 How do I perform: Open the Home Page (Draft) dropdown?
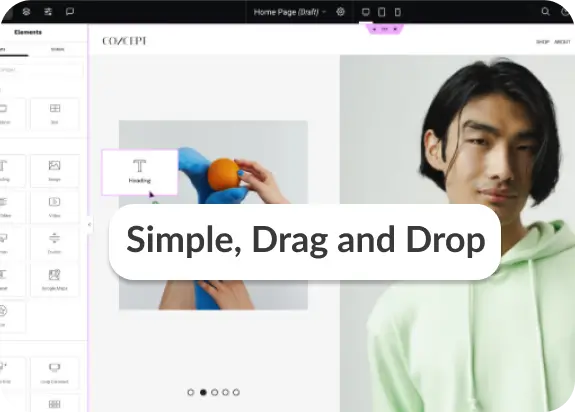click(290, 12)
